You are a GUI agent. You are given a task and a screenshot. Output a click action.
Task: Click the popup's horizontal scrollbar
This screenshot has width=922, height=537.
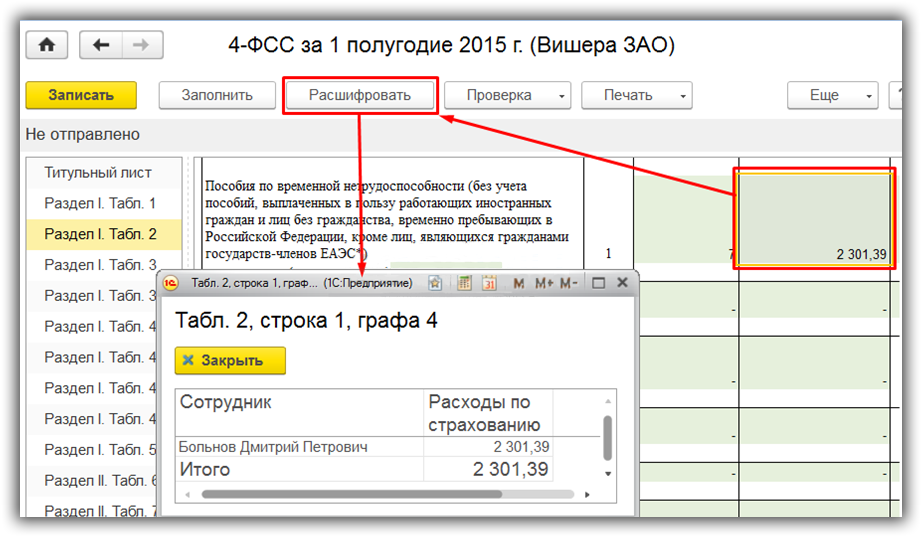point(350,494)
